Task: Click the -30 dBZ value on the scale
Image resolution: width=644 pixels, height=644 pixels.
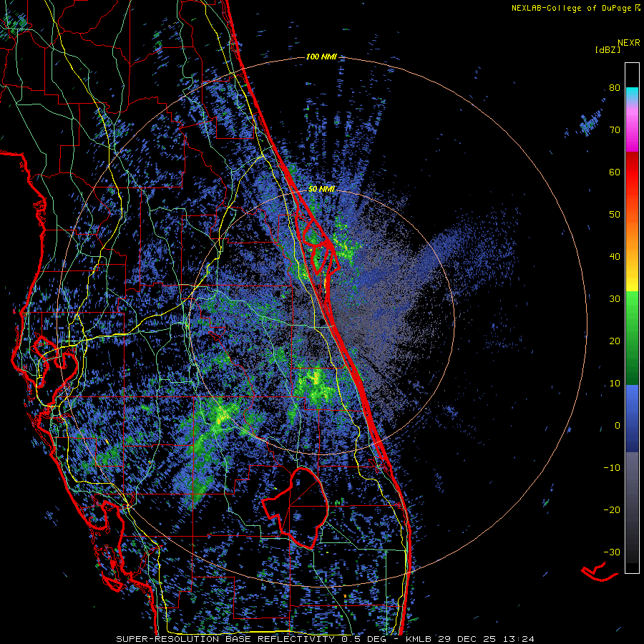Action: pyautogui.click(x=612, y=552)
